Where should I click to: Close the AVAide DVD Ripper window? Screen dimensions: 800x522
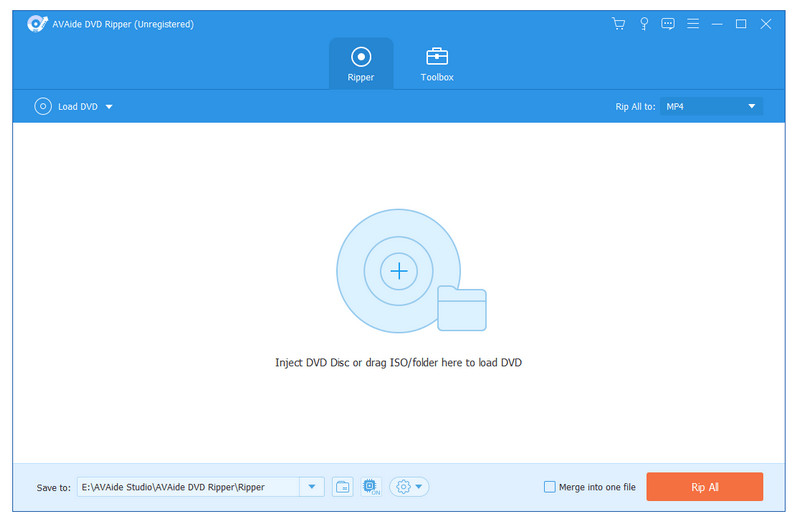pos(765,24)
